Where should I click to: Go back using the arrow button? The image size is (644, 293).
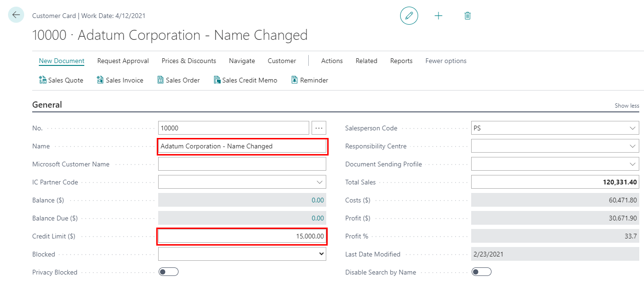(16, 15)
